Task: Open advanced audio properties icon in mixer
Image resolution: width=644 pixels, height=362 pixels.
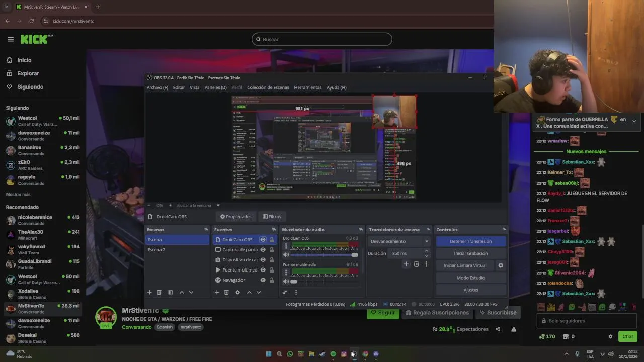Action: tap(285, 292)
